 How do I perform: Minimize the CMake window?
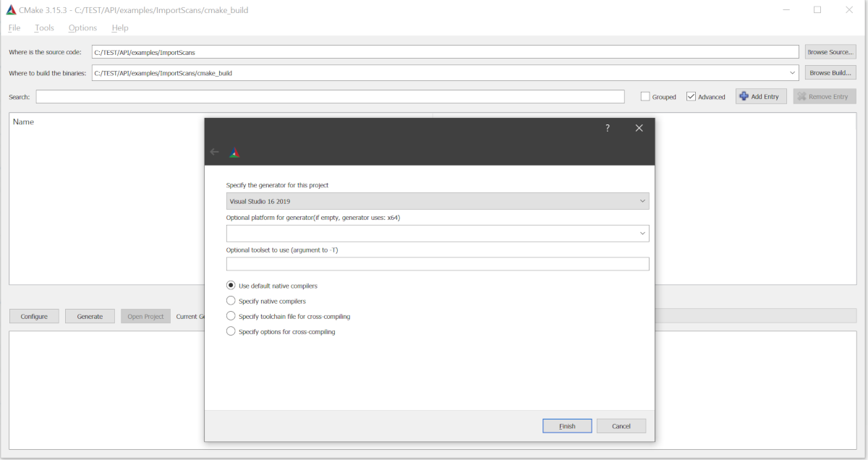coord(785,10)
